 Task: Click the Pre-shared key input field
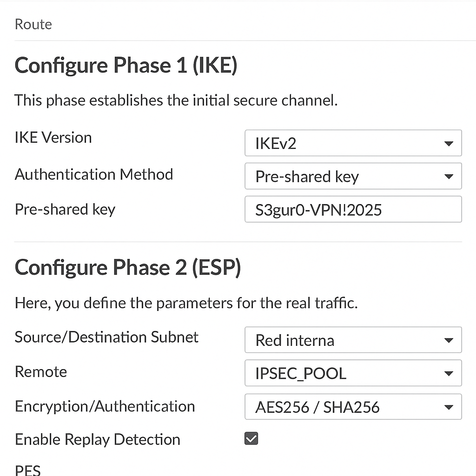pyautogui.click(x=353, y=210)
